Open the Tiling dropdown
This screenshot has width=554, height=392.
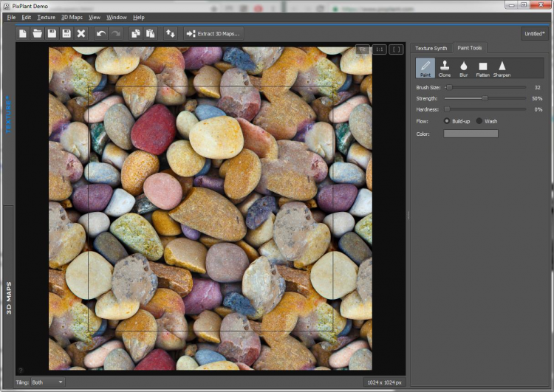[x=47, y=382]
